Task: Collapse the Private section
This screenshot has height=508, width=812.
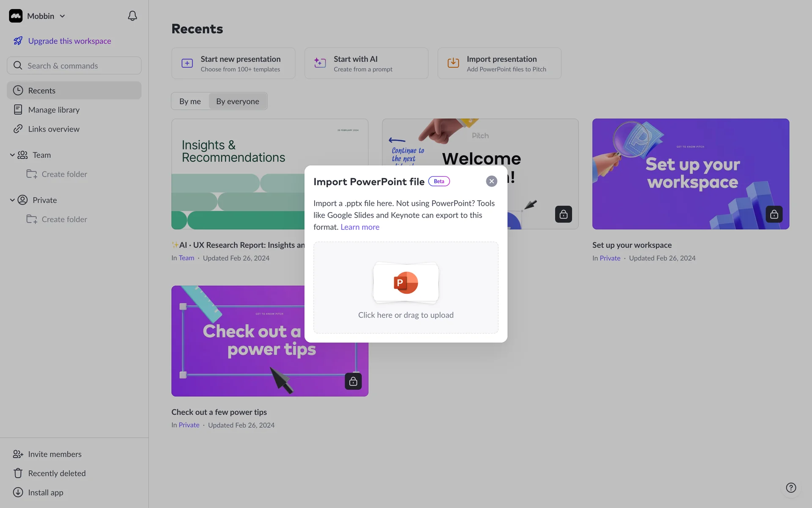Action: point(12,200)
